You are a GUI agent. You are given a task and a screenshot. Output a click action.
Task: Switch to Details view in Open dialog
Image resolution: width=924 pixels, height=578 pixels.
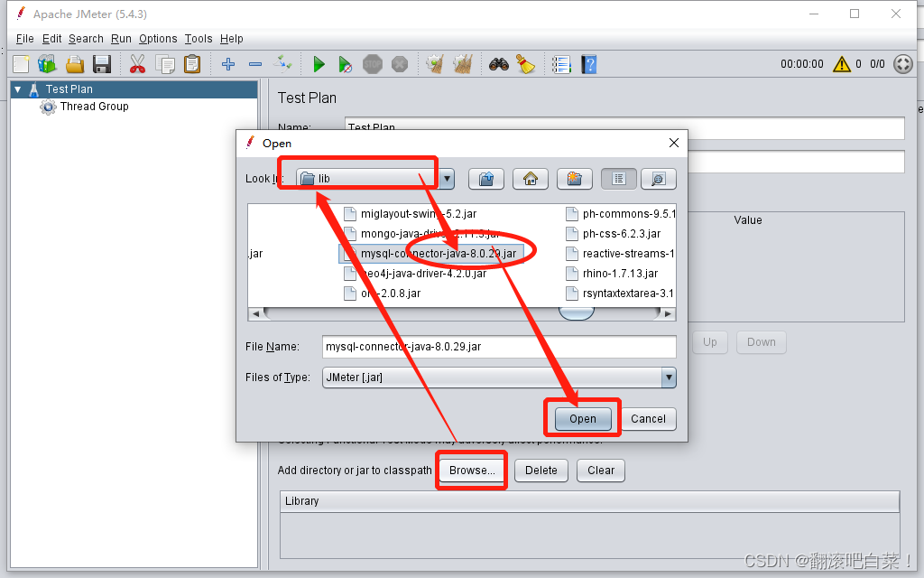[659, 179]
